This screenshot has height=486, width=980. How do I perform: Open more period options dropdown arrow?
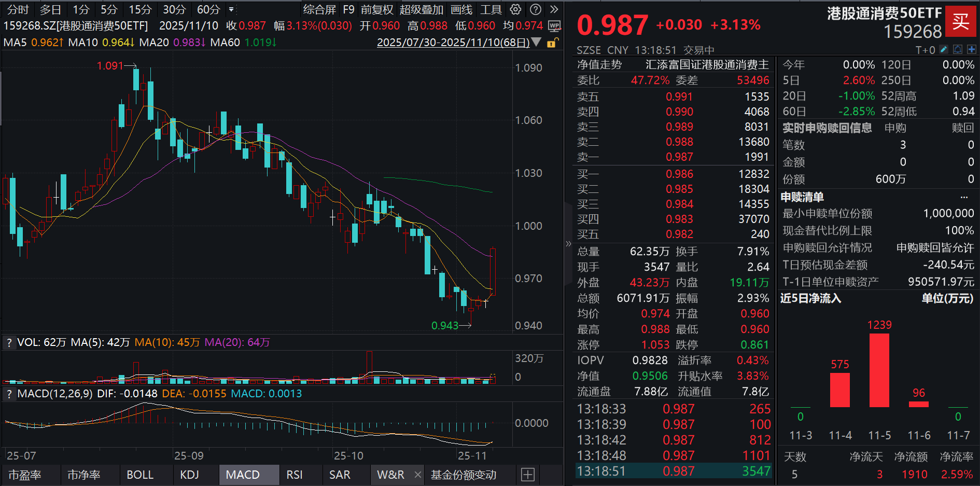coord(231,9)
